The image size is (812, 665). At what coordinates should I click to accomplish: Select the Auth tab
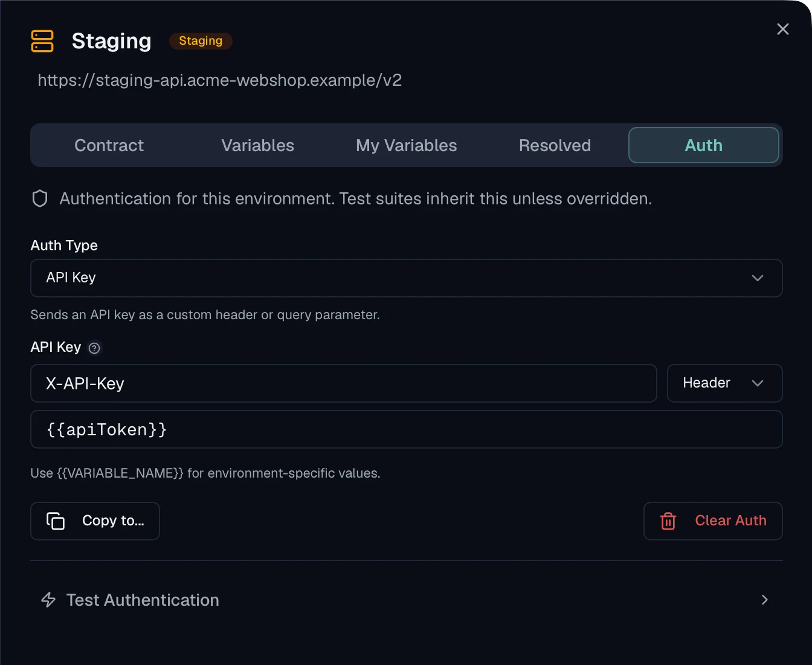pyautogui.click(x=704, y=145)
